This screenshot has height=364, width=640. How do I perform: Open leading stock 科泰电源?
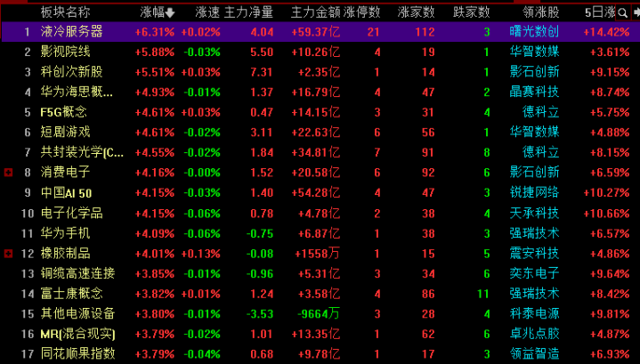(x=534, y=314)
